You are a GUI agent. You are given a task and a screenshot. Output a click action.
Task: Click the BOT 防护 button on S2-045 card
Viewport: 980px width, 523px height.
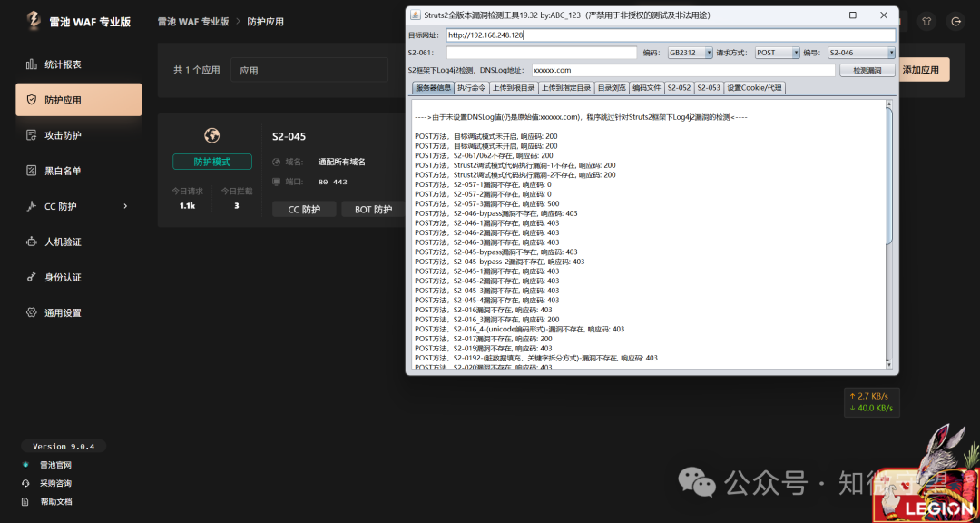click(x=373, y=210)
